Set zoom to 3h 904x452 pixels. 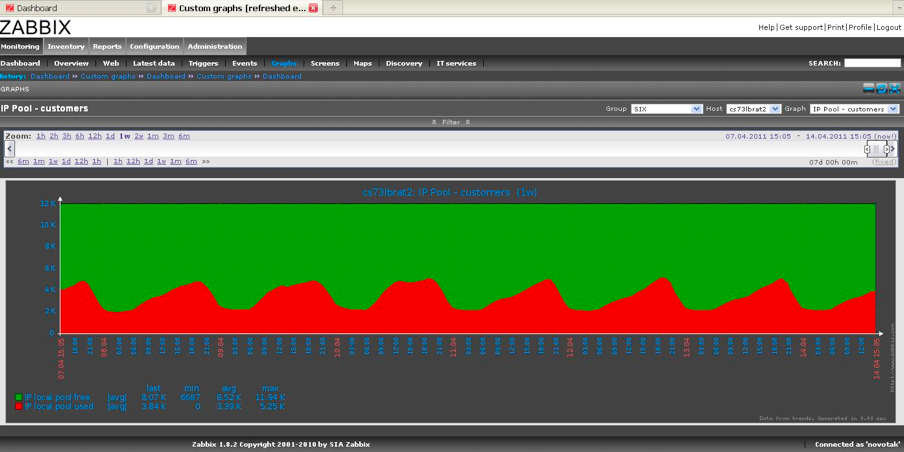67,136
